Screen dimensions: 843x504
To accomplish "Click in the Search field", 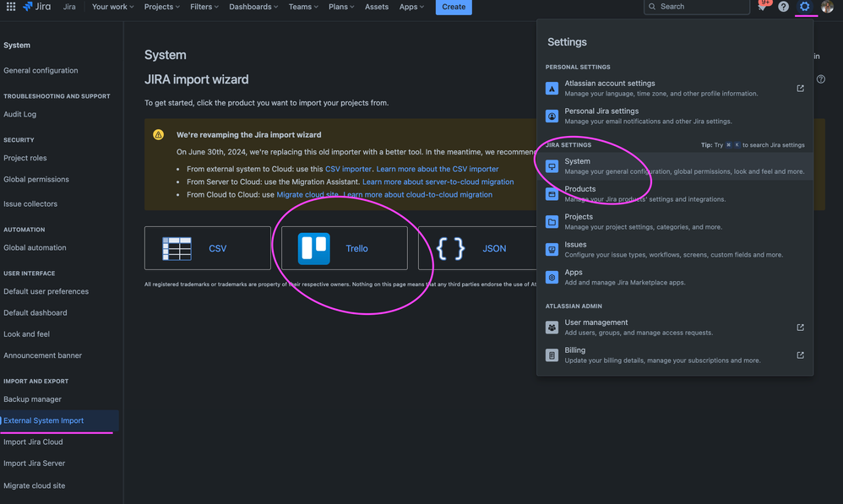I will [696, 7].
